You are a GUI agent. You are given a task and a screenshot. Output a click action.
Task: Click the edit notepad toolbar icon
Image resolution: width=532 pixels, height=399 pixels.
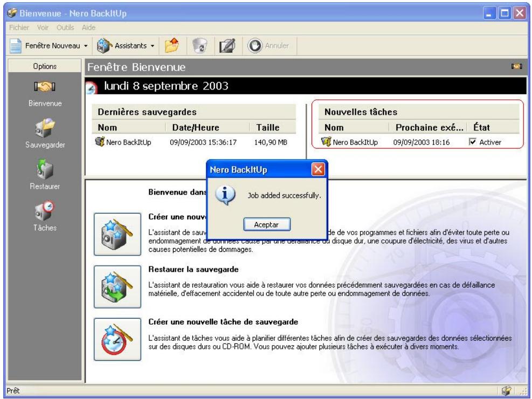pos(227,45)
